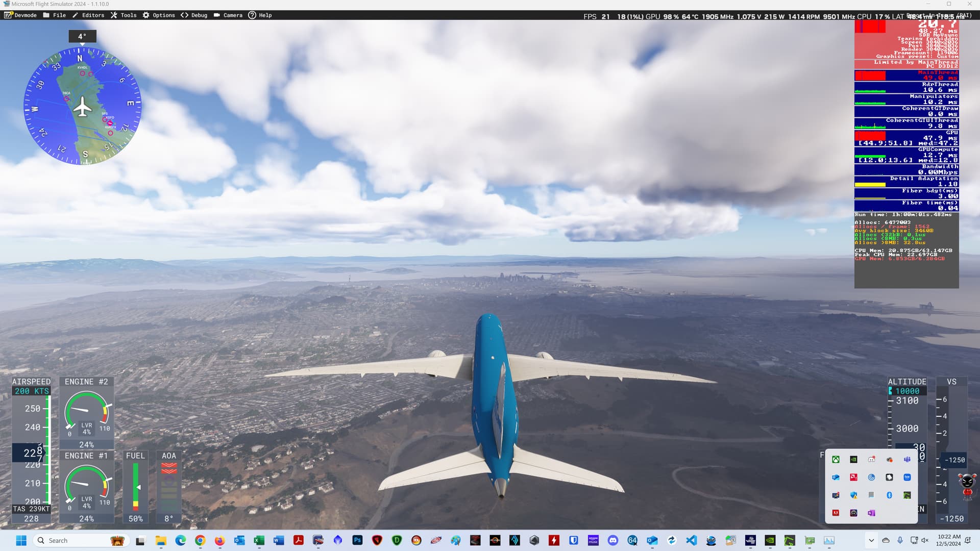Click the Xbox icon in tray overflow
980x551 pixels.
click(x=836, y=460)
